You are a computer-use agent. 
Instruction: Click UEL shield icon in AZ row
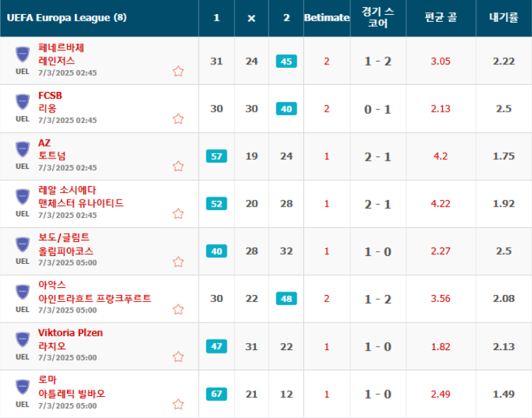(x=23, y=149)
